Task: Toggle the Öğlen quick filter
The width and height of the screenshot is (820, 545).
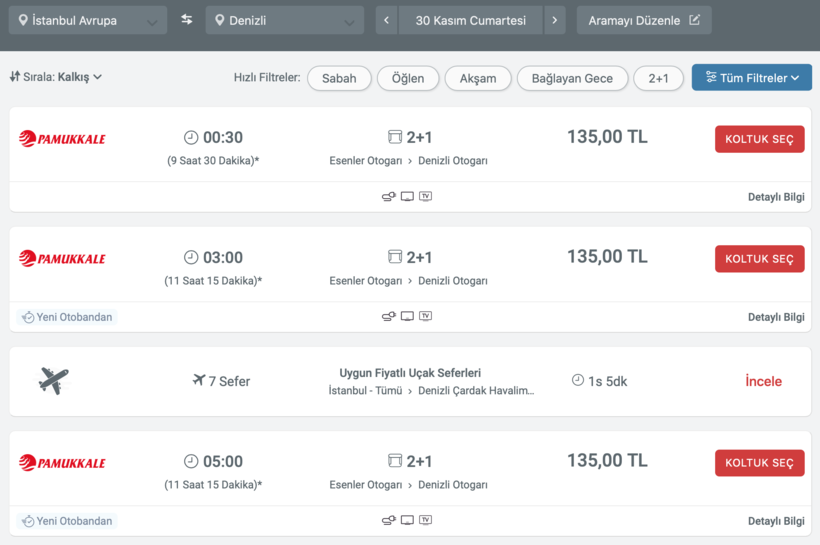Action: click(408, 78)
